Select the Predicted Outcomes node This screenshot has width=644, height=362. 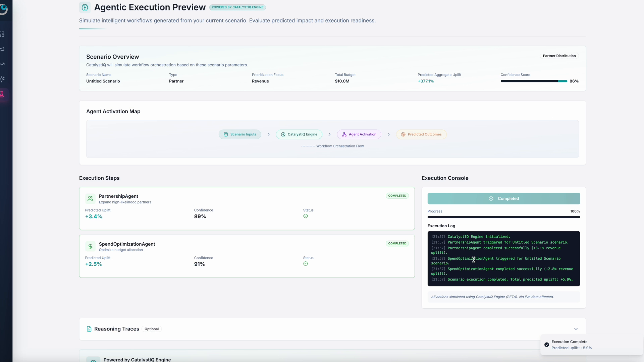tap(421, 134)
